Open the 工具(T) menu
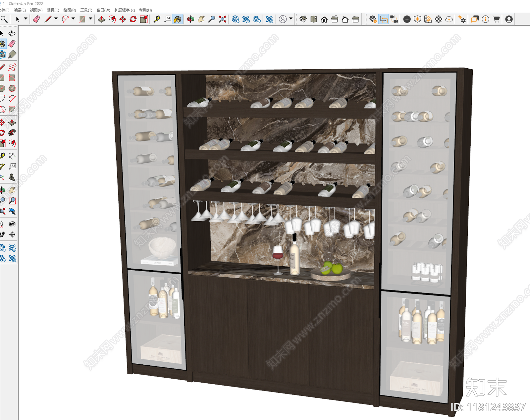 click(x=86, y=10)
